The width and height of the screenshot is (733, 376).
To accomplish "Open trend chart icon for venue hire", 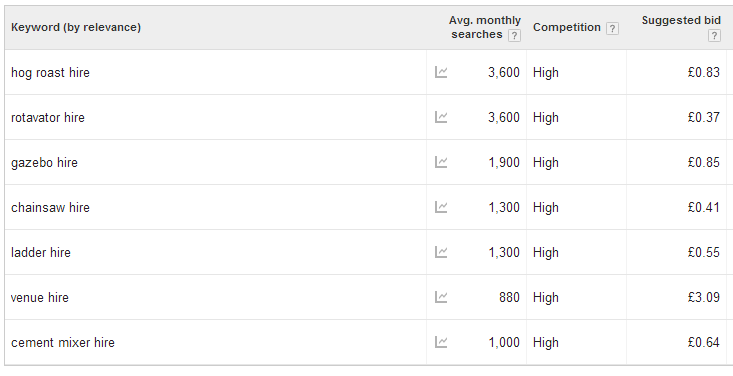I will click(x=441, y=297).
